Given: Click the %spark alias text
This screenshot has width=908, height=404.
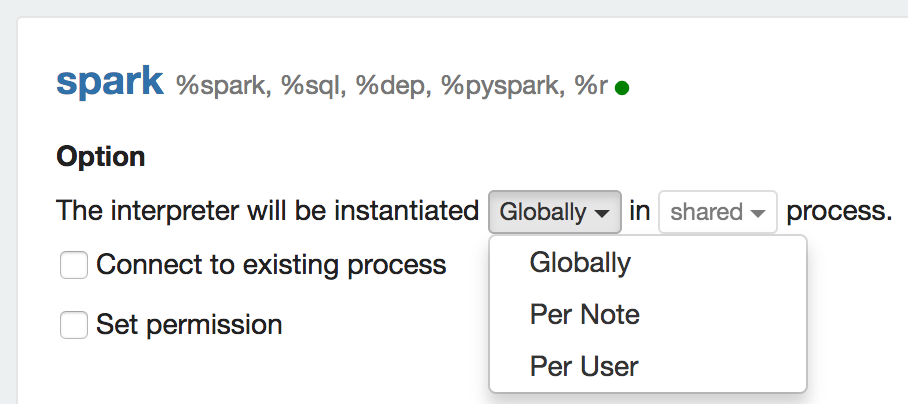Looking at the screenshot, I should pyautogui.click(x=222, y=86).
